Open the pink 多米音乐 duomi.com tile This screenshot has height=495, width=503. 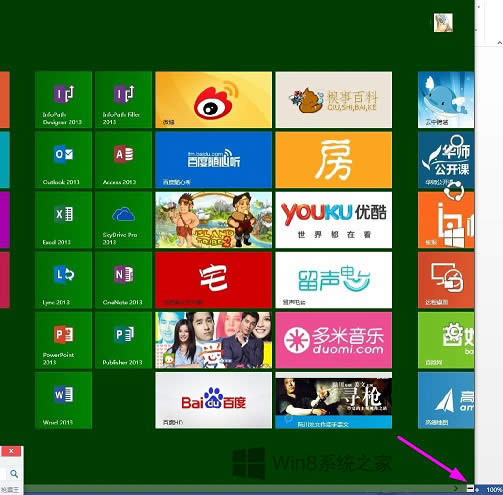(x=334, y=340)
